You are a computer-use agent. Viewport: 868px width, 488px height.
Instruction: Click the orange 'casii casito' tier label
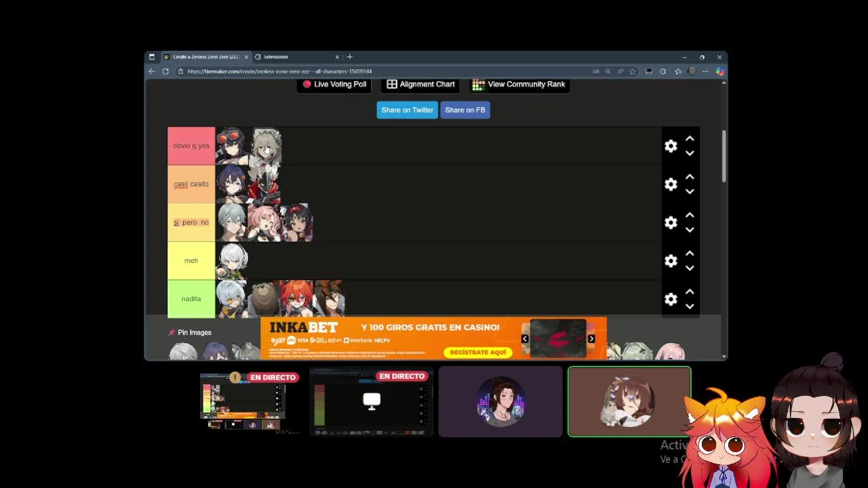tap(191, 184)
